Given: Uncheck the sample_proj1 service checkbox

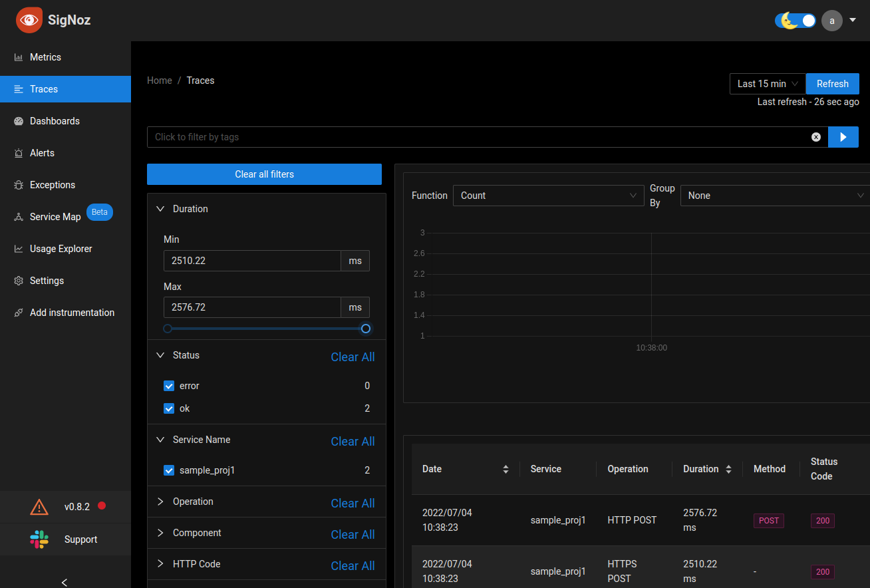Looking at the screenshot, I should [169, 470].
